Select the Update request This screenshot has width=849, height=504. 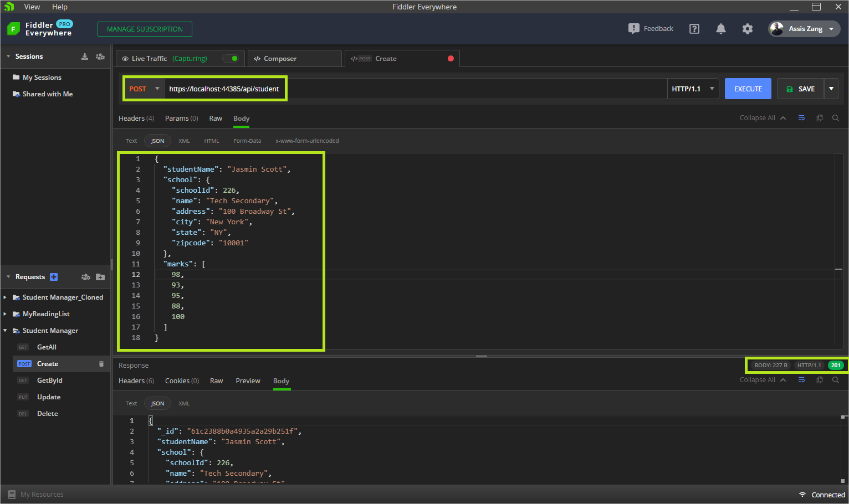pos(61,397)
